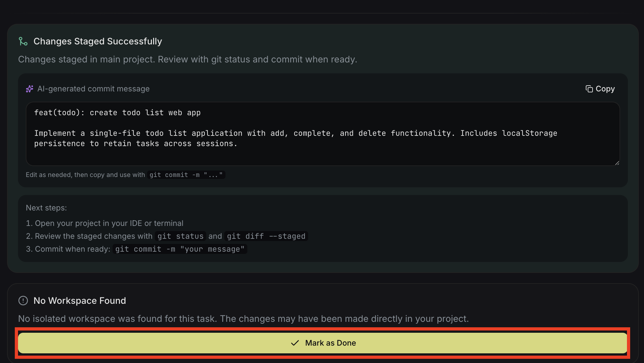Viewport: 644px width, 363px height.
Task: Click the 'No isolated workspace was found' description
Action: coord(243,319)
